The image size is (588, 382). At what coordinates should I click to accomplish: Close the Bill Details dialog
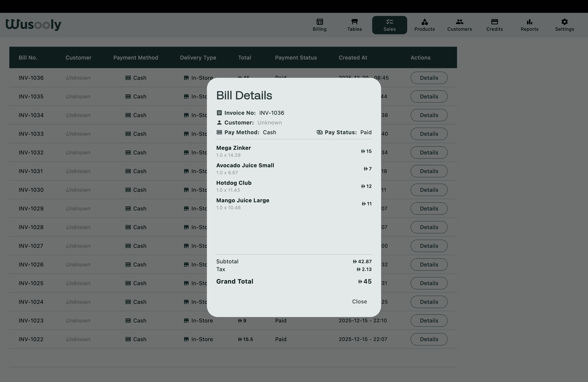tap(359, 301)
